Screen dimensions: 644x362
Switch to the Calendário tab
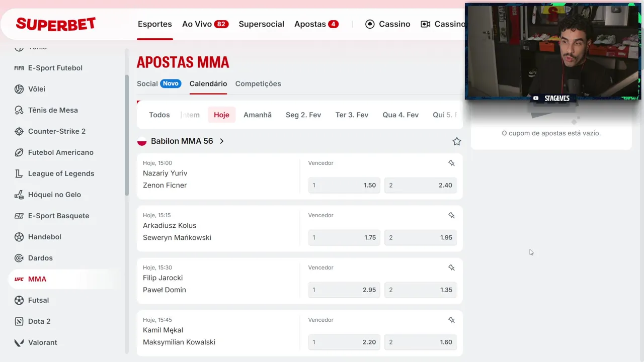208,83
